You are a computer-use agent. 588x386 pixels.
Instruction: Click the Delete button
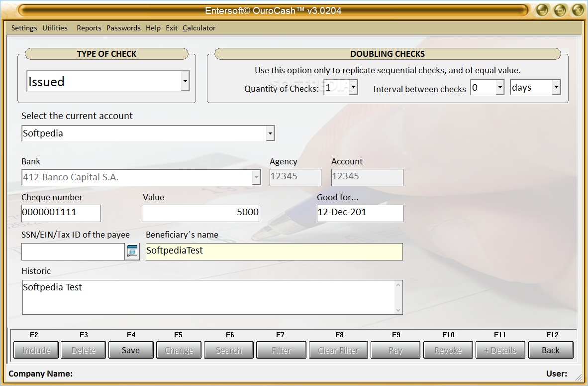tap(83, 350)
